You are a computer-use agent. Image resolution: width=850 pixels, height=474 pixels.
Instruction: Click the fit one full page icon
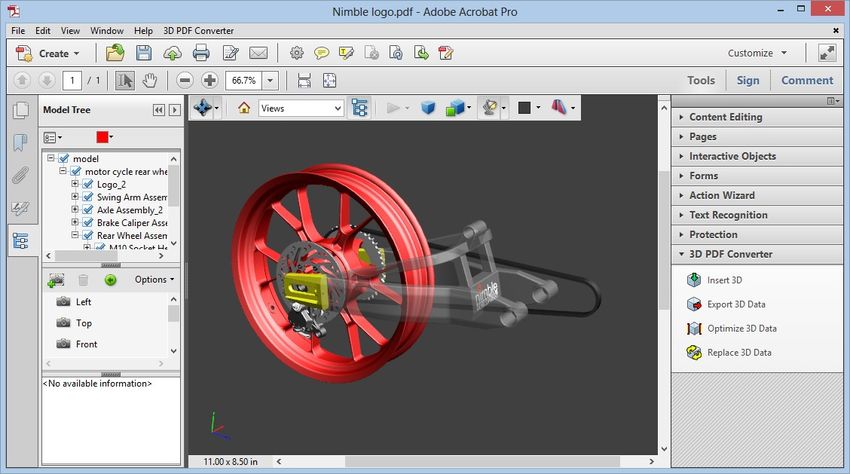pos(330,81)
